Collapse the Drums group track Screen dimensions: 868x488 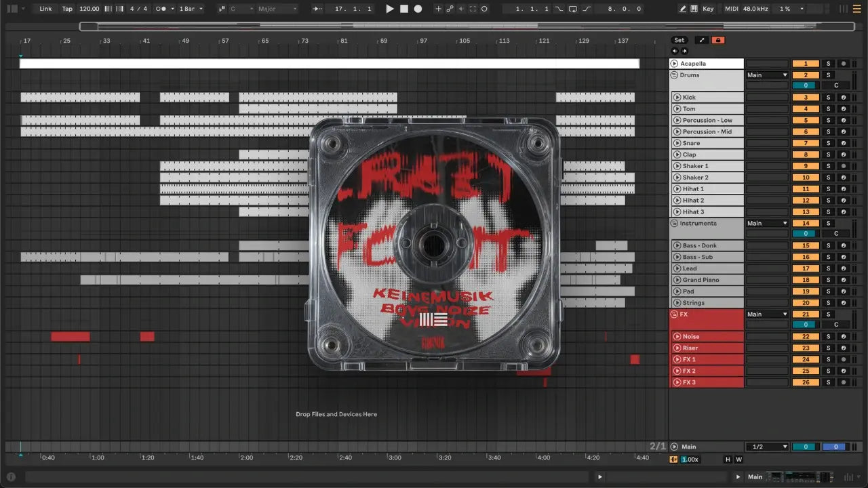click(675, 75)
